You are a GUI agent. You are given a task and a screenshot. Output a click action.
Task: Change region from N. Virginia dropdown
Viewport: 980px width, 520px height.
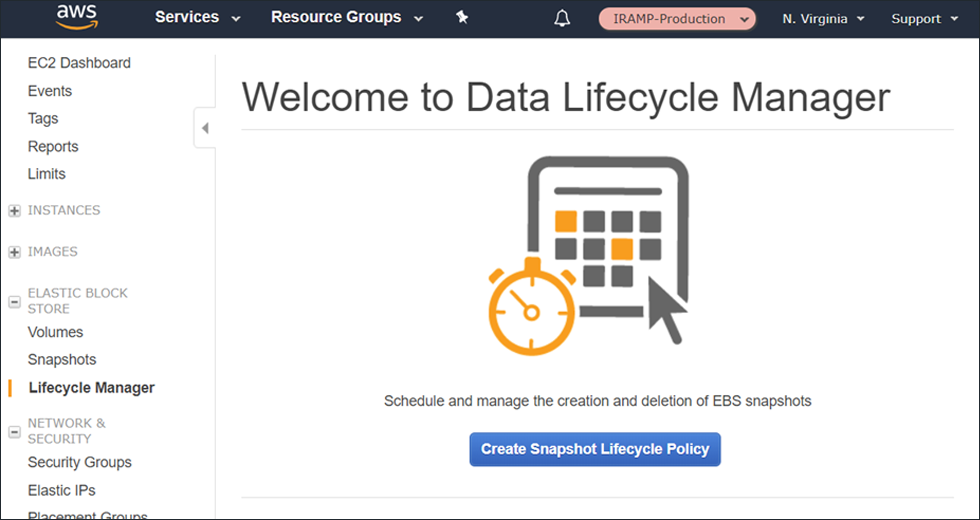822,19
